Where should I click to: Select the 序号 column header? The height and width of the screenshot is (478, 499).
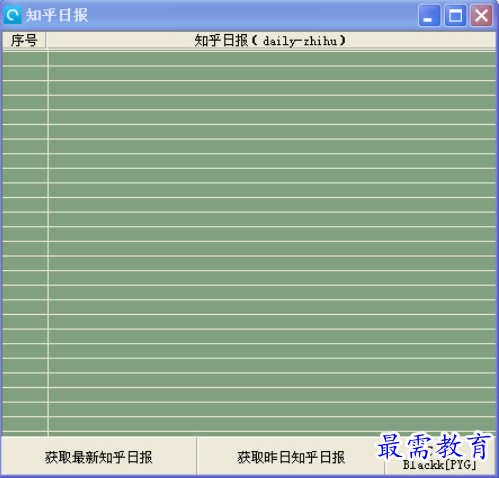pos(24,40)
